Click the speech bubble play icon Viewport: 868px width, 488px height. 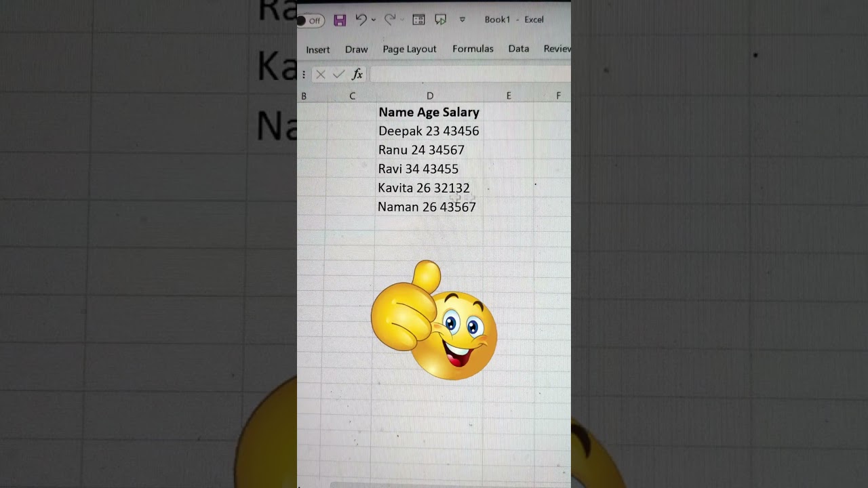[440, 20]
